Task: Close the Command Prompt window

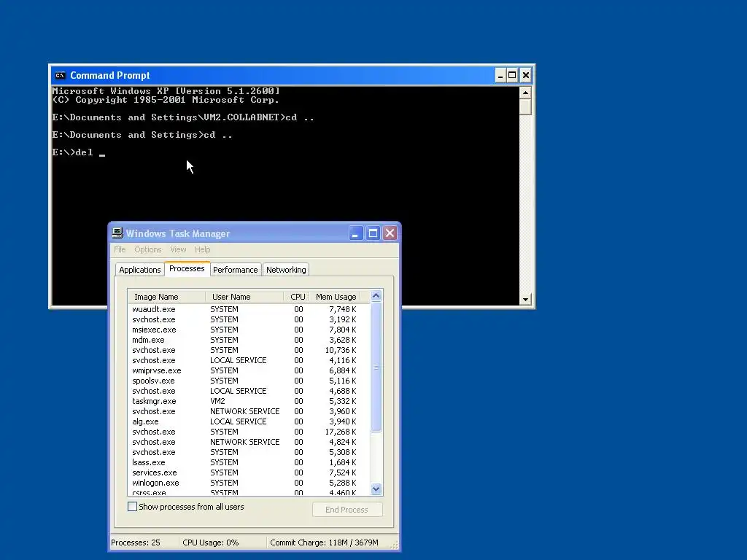Action: point(525,75)
